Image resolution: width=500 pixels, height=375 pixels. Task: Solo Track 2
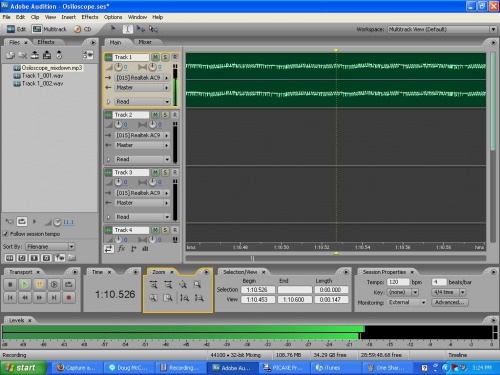[165, 115]
